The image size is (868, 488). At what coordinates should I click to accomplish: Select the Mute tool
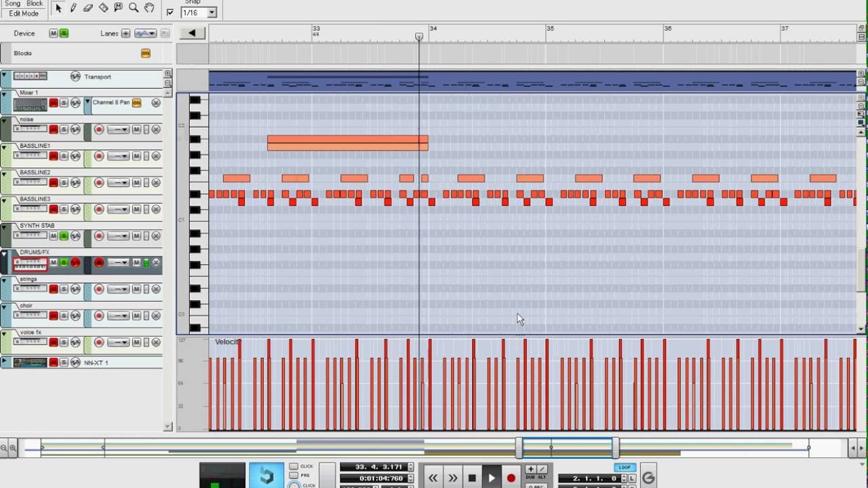pyautogui.click(x=118, y=7)
